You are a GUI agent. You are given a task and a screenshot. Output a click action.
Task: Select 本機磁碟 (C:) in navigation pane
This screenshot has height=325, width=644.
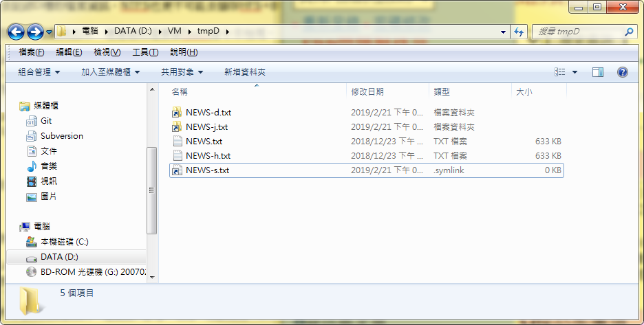coord(64,242)
